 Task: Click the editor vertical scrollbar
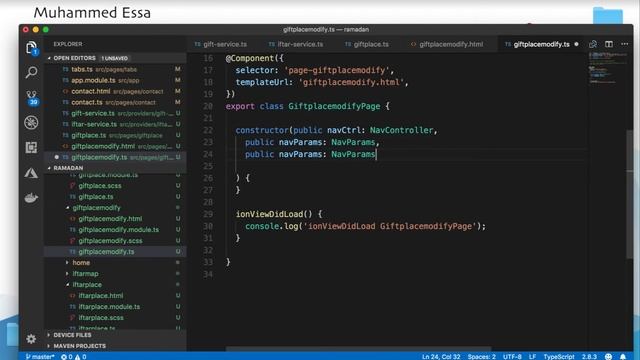pyautogui.click(x=630, y=194)
